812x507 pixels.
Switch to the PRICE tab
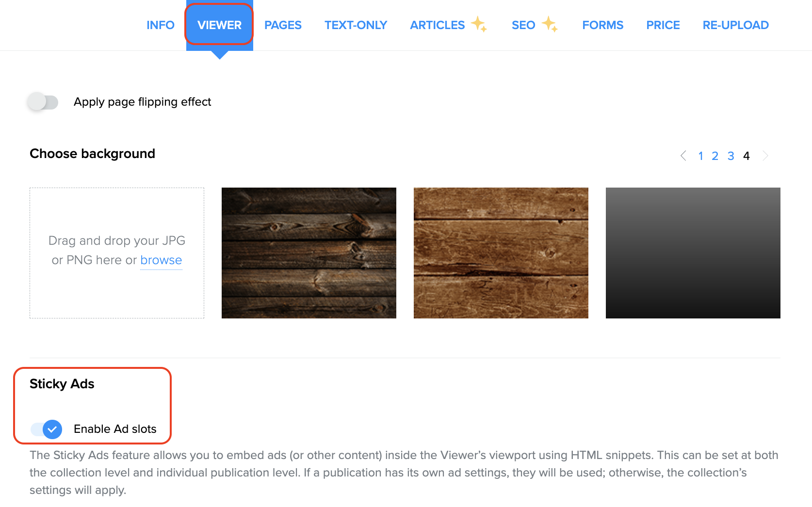pos(663,25)
